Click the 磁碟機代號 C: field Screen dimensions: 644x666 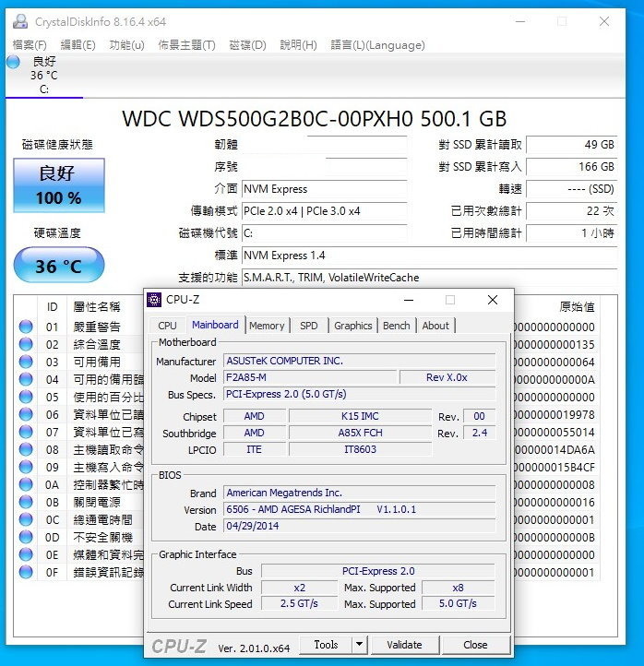click(x=325, y=233)
